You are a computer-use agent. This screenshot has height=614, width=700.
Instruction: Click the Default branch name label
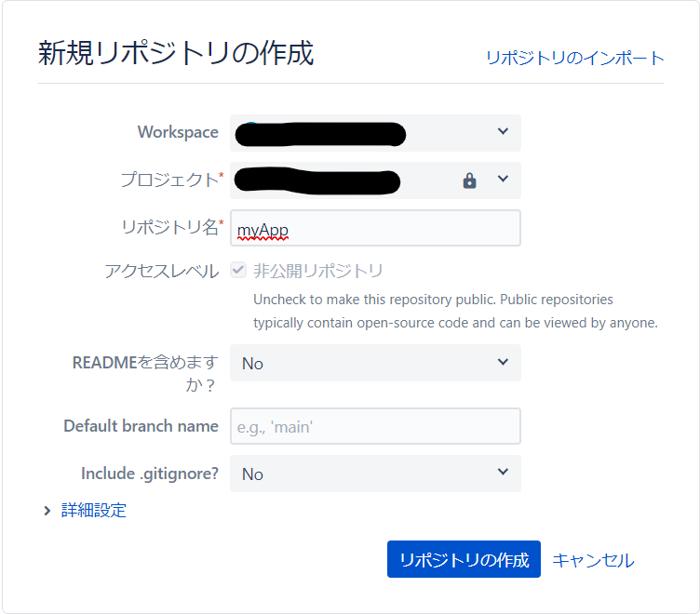coord(141,426)
